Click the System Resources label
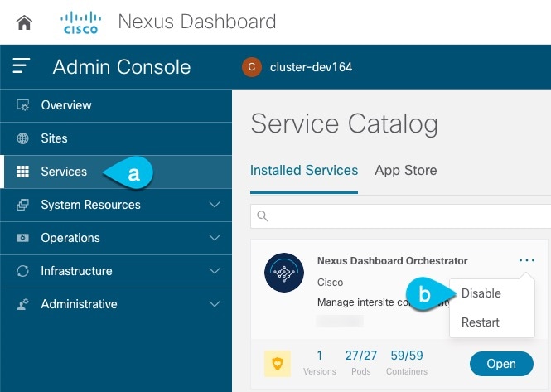The width and height of the screenshot is (551, 392). click(x=90, y=205)
